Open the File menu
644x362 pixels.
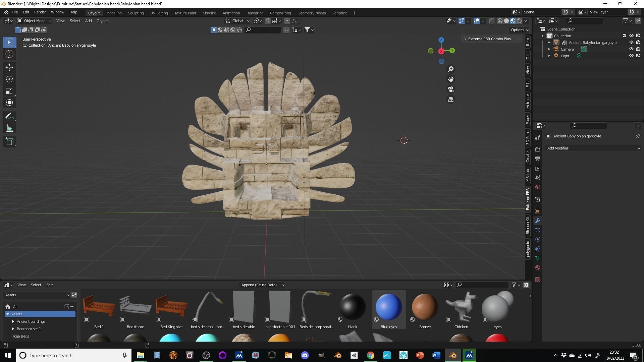click(15, 12)
